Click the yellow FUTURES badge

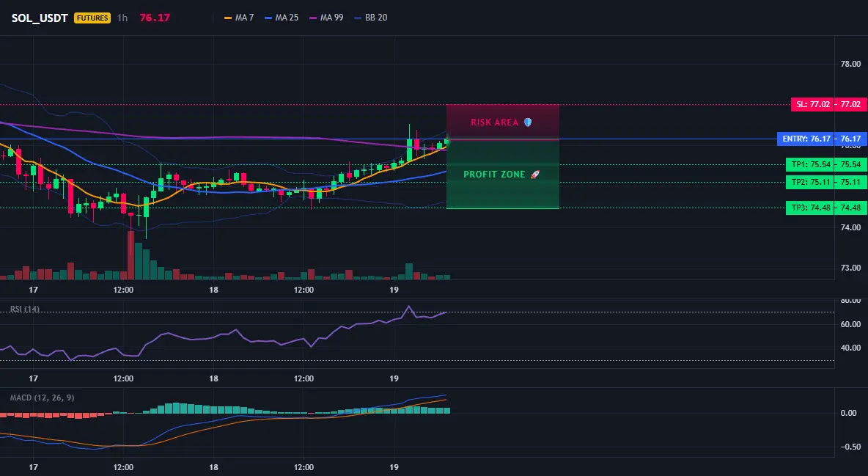click(x=92, y=18)
